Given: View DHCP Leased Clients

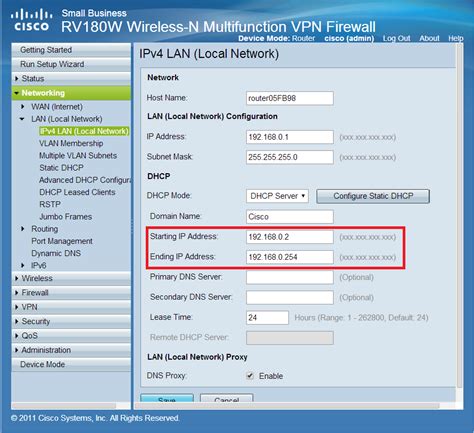Looking at the screenshot, I should (x=77, y=192).
